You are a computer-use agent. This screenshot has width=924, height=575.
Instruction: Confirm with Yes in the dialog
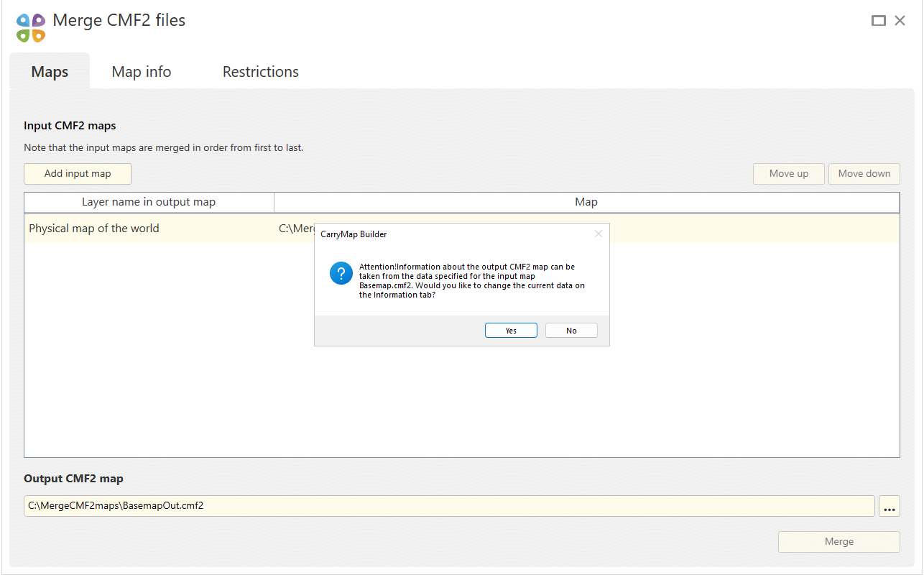[511, 331]
